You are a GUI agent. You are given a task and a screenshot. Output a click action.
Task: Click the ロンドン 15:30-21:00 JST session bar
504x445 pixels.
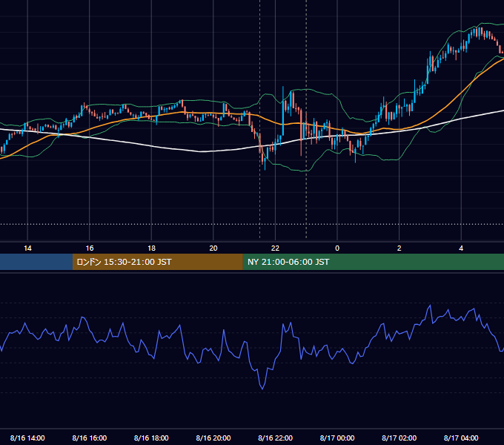tap(157, 262)
